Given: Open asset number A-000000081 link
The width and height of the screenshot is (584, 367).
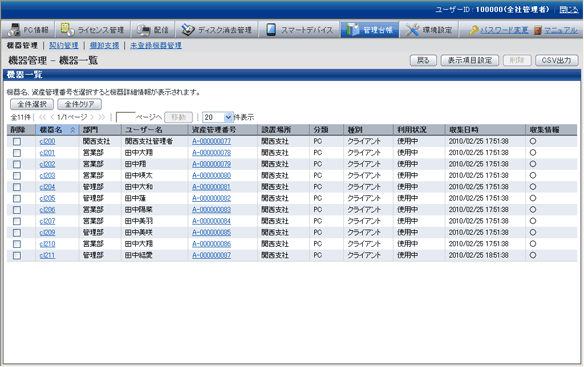Looking at the screenshot, I should (211, 187).
